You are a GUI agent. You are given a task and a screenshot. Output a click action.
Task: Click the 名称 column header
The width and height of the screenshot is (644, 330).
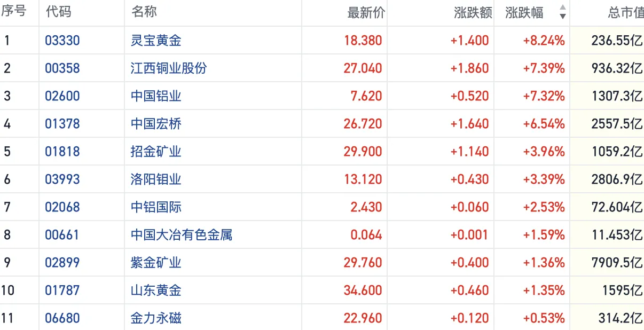tap(144, 12)
